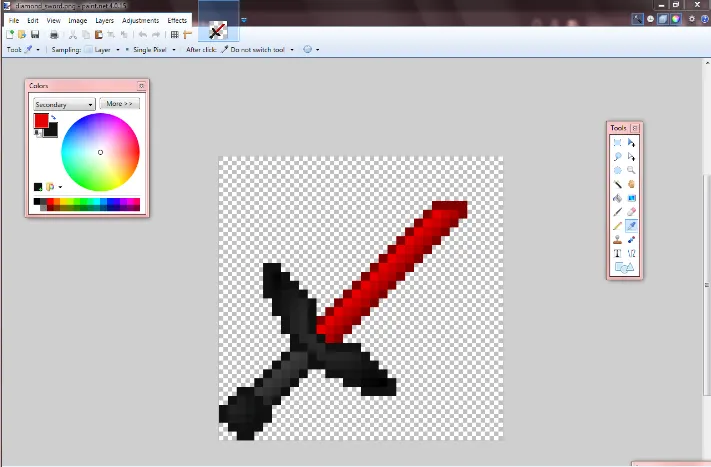Select the Paint Bucket tool
Viewport: 711px width, 467px height.
point(617,198)
